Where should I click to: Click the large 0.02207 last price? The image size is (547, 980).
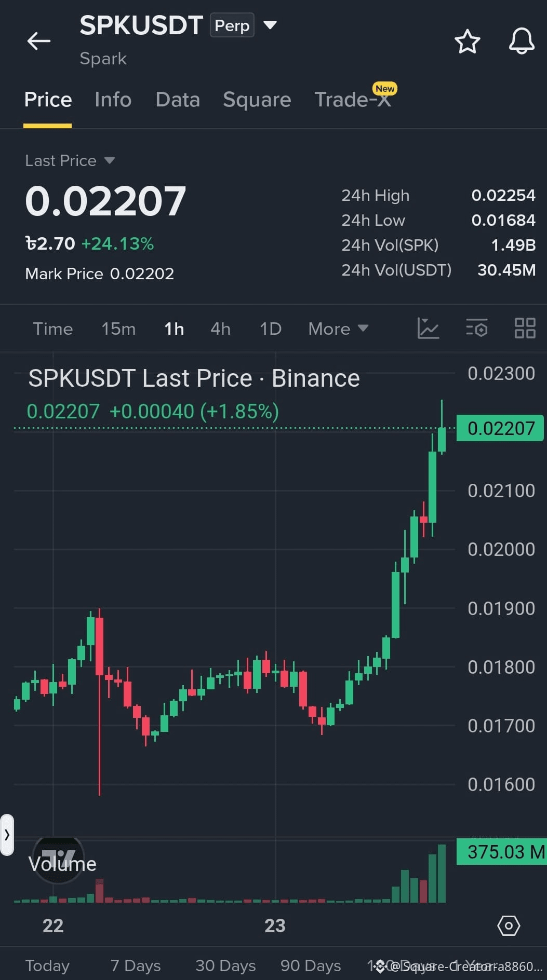(x=105, y=201)
